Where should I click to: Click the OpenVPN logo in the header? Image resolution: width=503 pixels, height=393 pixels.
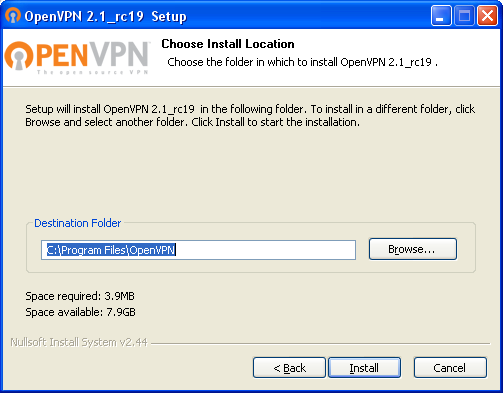point(77,57)
